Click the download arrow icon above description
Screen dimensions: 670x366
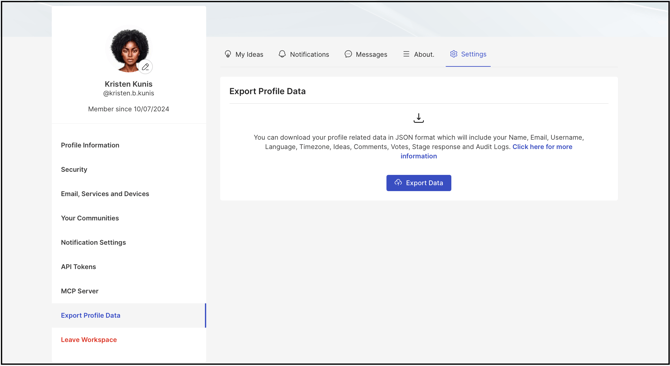(419, 118)
